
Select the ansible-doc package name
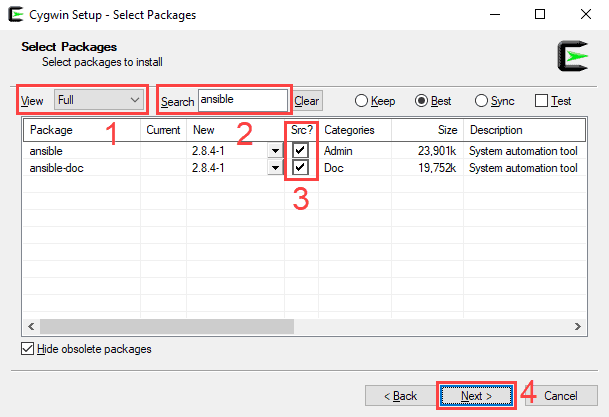pos(56,168)
